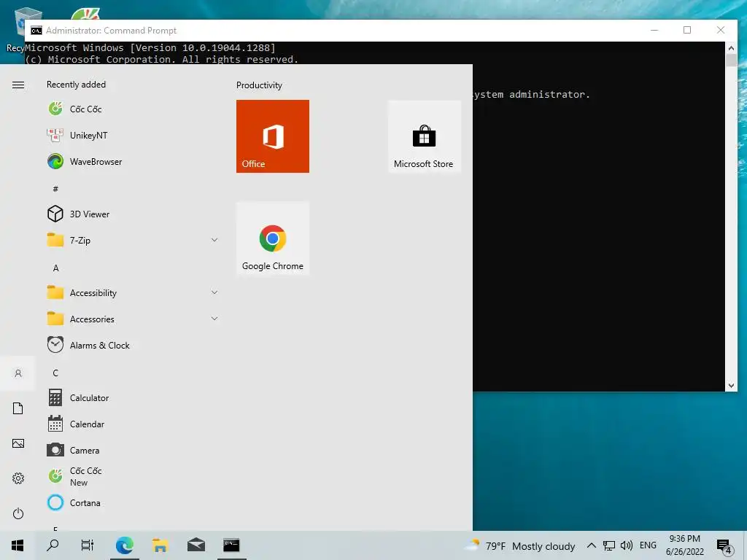Open the Calendar app

[x=133, y=424]
